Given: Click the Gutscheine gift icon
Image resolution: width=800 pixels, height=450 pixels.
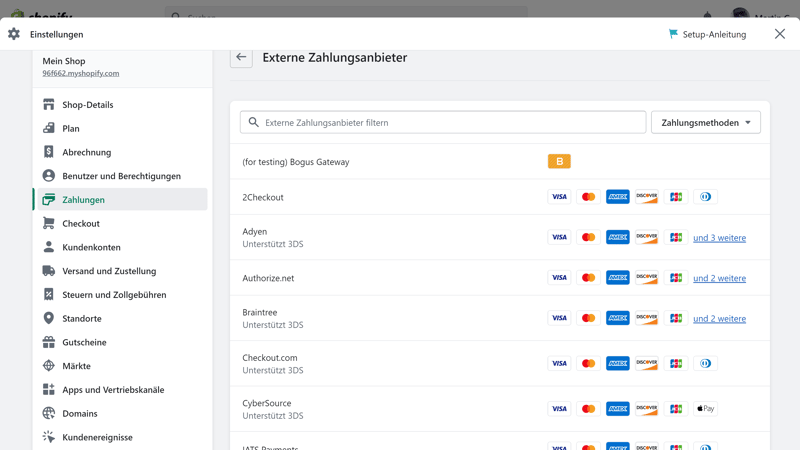Looking at the screenshot, I should (49, 342).
